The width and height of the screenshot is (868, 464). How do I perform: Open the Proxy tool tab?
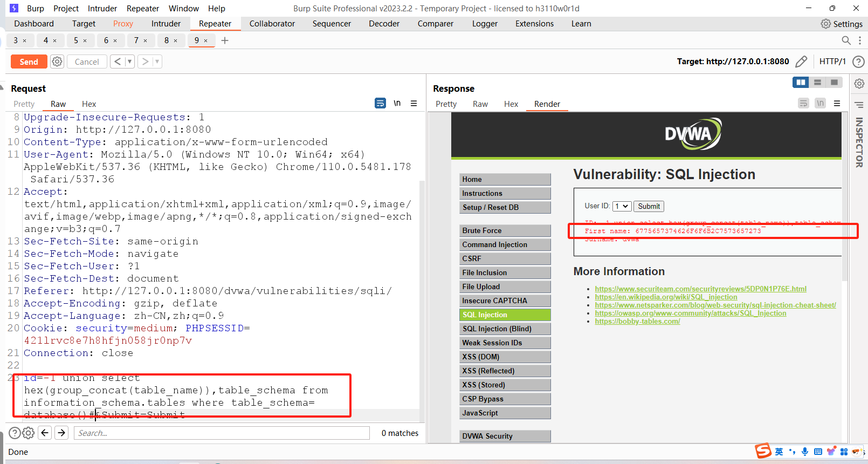tap(123, 24)
